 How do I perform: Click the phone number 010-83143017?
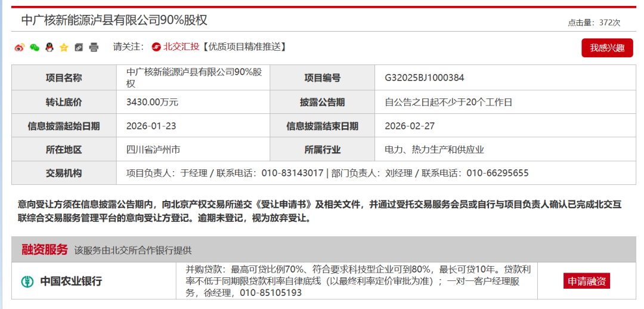292,173
